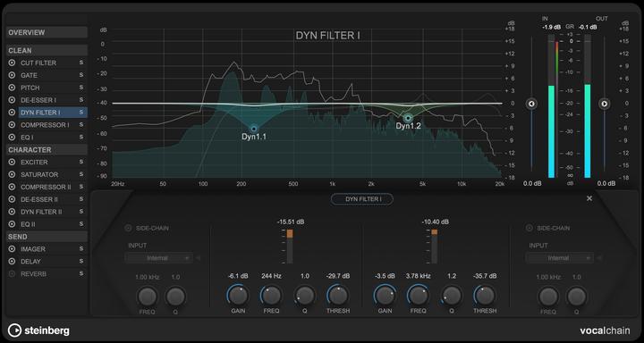
Task: Open the left side-chain Input dropdown
Action: click(x=158, y=258)
